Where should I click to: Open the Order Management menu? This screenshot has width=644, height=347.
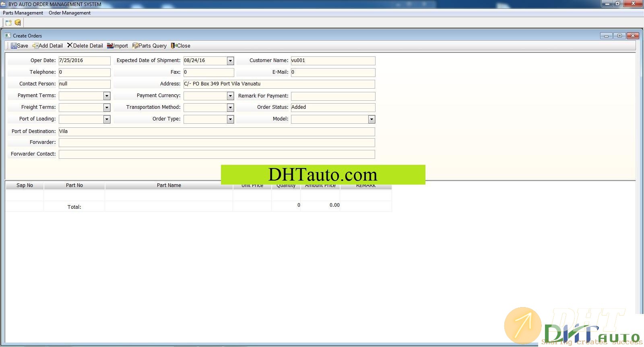[70, 13]
